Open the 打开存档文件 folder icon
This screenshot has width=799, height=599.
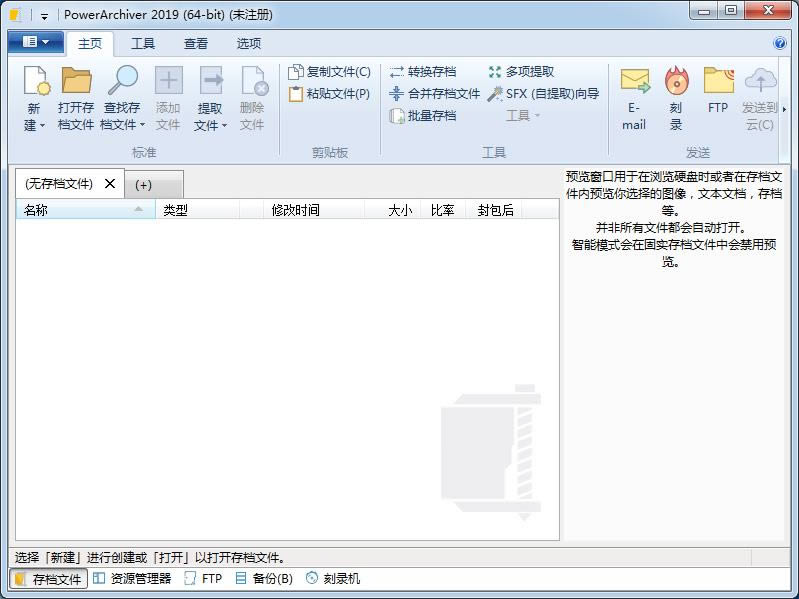coord(76,80)
